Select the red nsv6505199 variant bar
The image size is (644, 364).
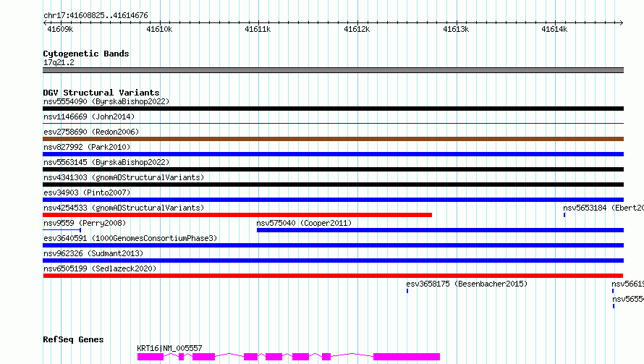click(333, 276)
